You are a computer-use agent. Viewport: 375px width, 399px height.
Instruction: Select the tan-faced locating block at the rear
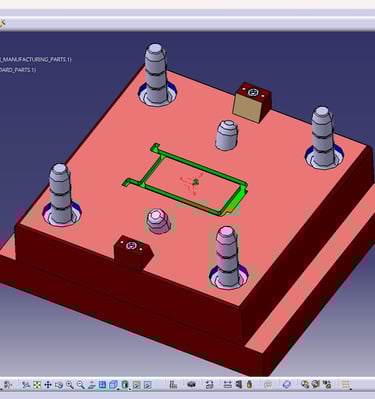(252, 103)
